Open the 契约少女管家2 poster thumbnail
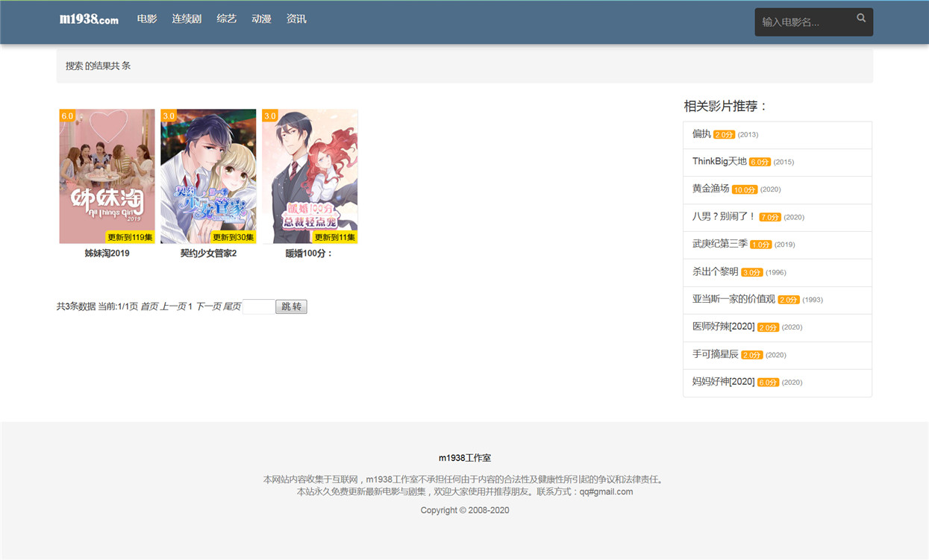The image size is (929, 560). (208, 177)
